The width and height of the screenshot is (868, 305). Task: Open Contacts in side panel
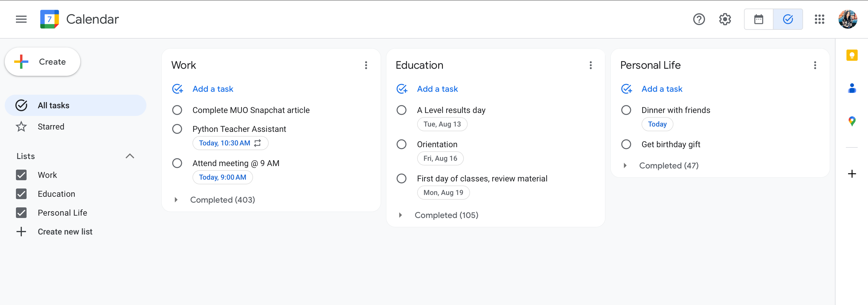(x=851, y=88)
